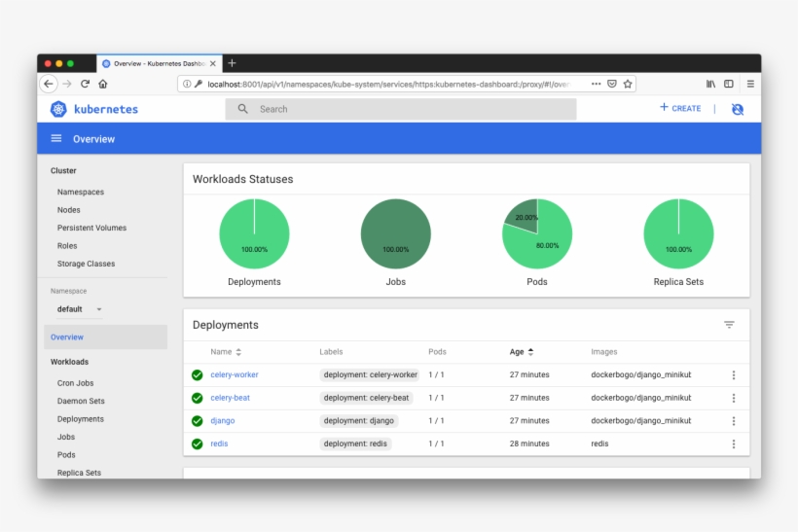The image size is (798, 532).
Task: Click the 'deployment: redis' label chip
Action: click(x=355, y=443)
